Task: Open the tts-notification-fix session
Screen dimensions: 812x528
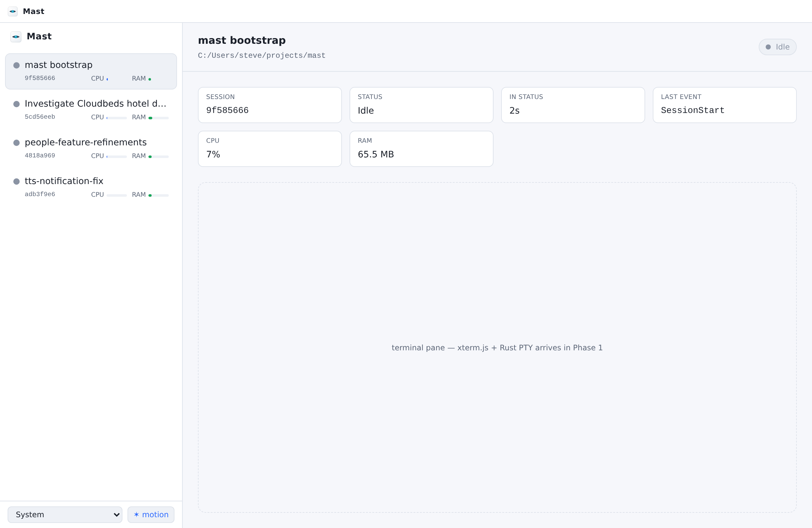Action: pyautogui.click(x=91, y=188)
